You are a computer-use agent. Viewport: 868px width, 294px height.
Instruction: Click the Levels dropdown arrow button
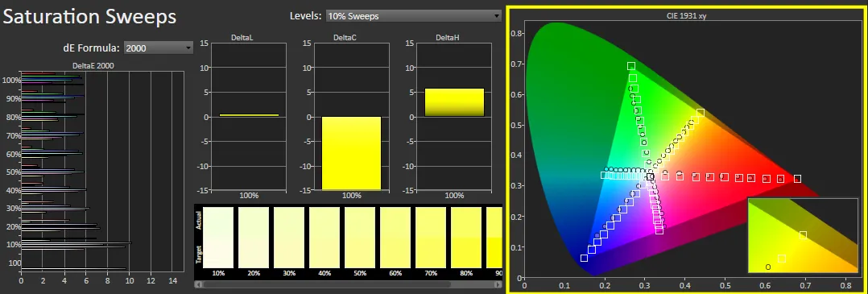coord(497,16)
